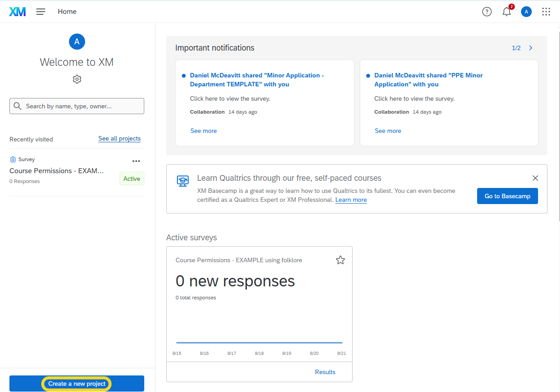Open Results for Course Permissions survey
560x392 pixels.
325,372
